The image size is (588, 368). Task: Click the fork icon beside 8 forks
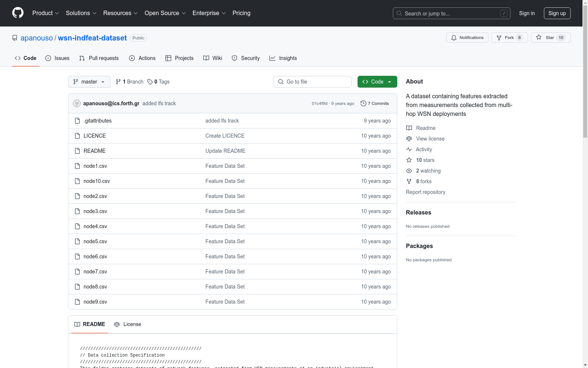(409, 181)
